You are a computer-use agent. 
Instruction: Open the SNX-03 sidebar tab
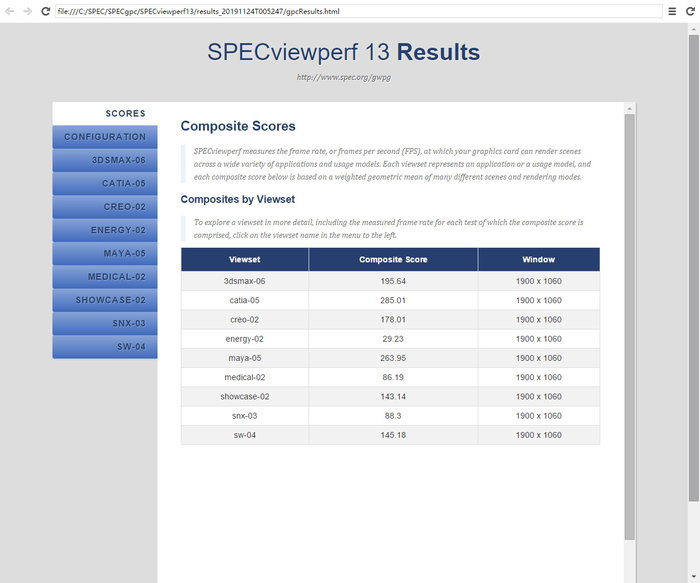pyautogui.click(x=105, y=323)
